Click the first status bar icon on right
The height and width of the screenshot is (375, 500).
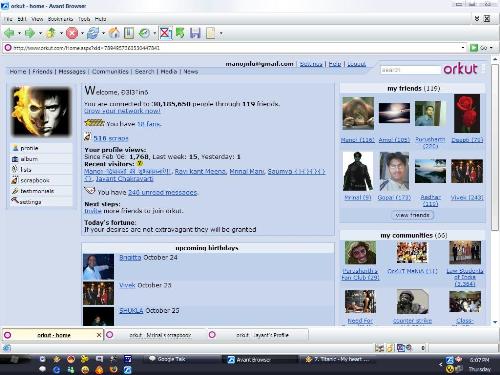pos(379,348)
